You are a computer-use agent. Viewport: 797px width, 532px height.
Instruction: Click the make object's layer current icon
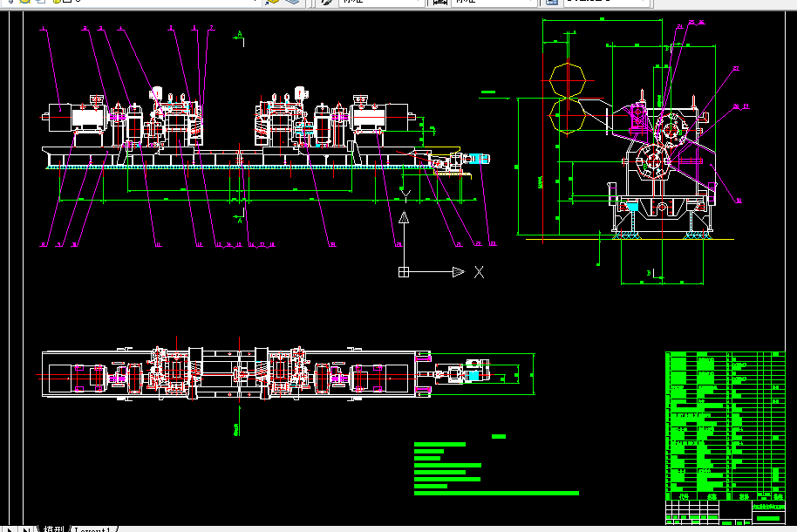pyautogui.click(x=272, y=2)
